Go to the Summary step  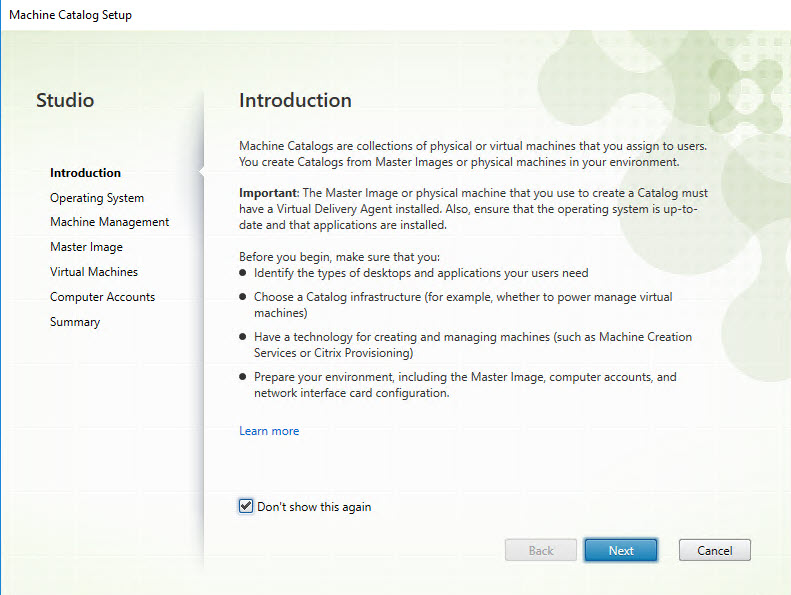75,322
